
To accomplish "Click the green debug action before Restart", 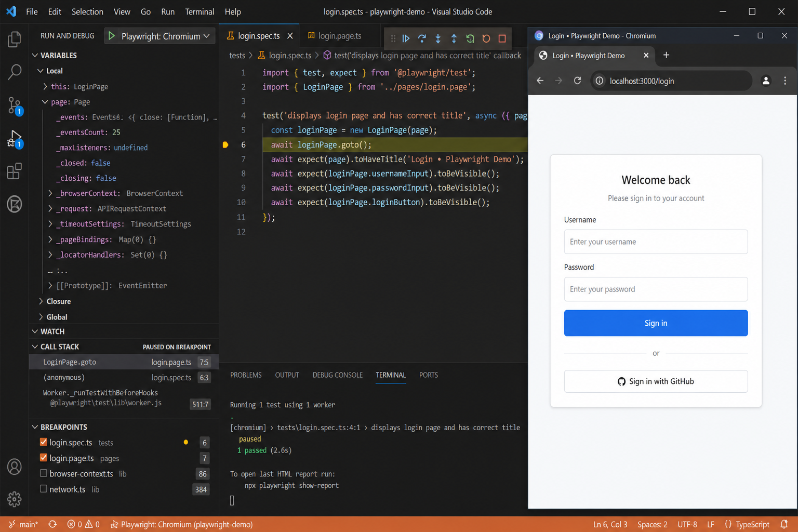I will click(470, 38).
